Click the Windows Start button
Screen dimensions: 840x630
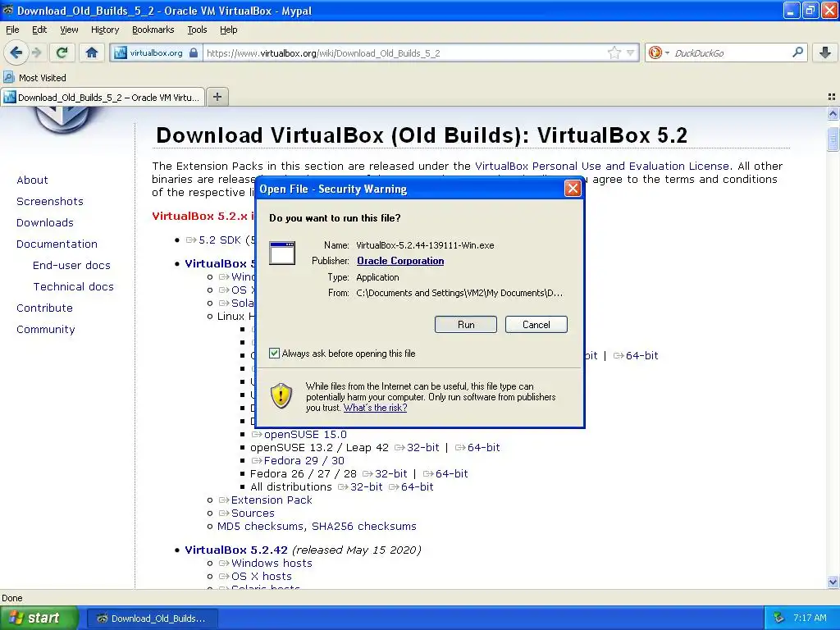click(x=39, y=618)
